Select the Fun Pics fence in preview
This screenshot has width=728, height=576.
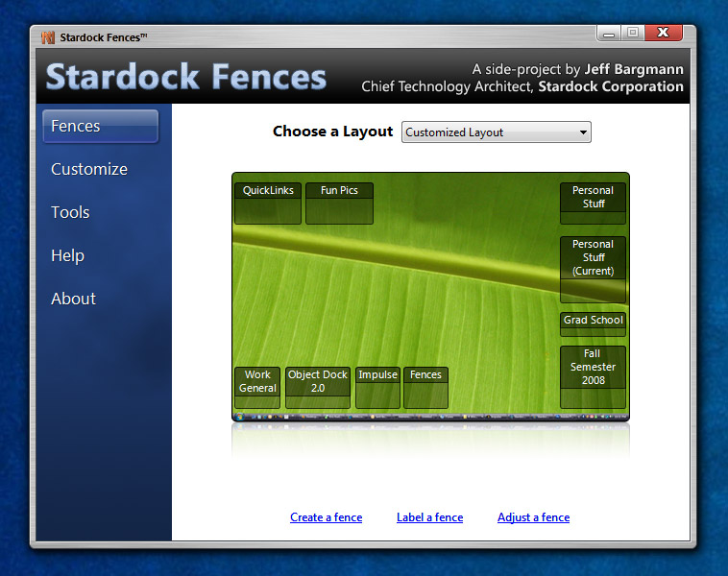pos(339,204)
